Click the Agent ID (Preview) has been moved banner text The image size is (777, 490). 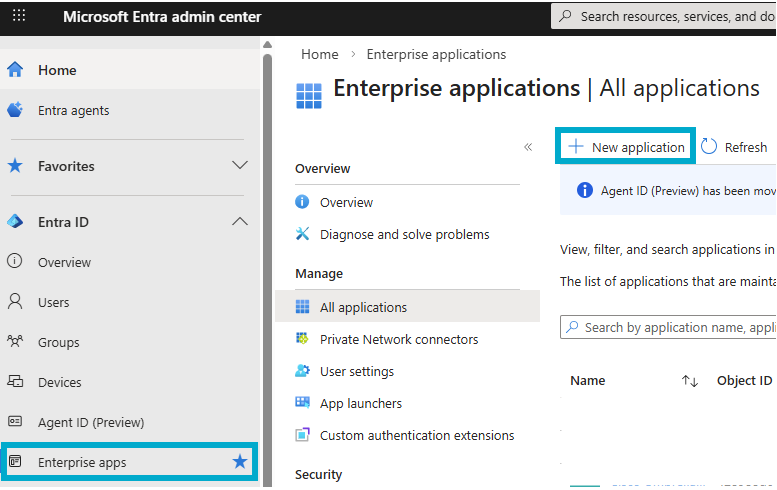pyautogui.click(x=688, y=191)
